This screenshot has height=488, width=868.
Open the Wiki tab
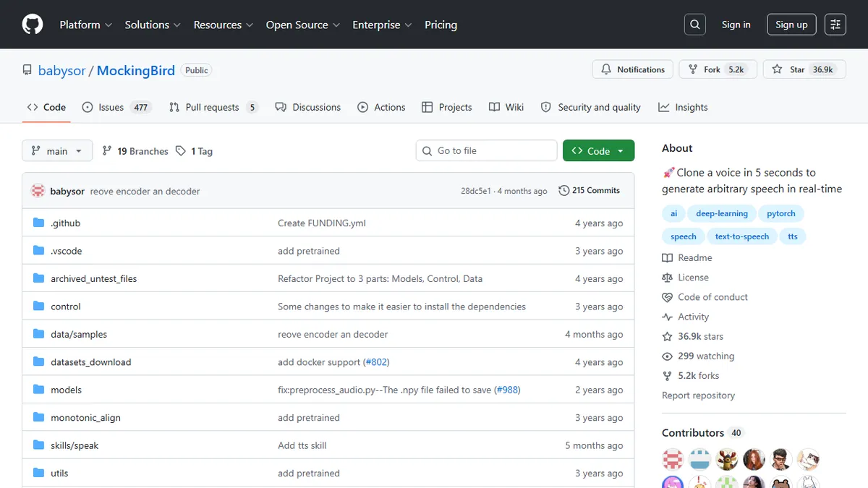[506, 107]
